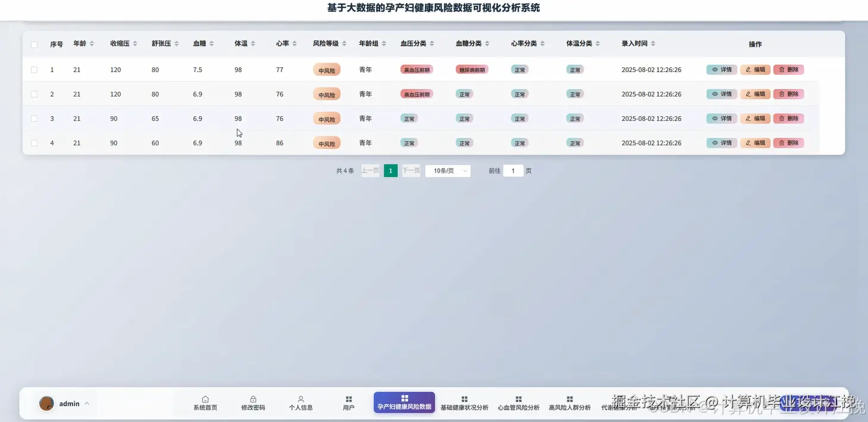This screenshot has width=868, height=422.
Task: Click 编辑 button for row 2
Action: click(756, 94)
